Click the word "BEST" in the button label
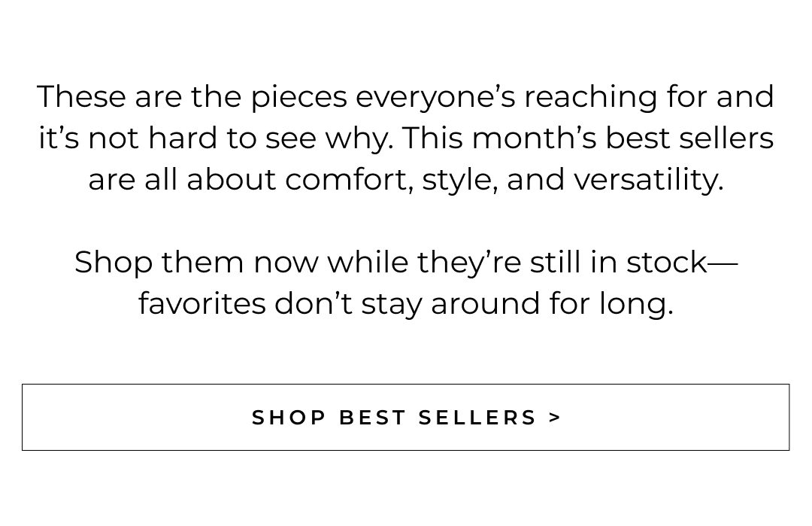This screenshot has width=812, height=526. click(x=373, y=418)
